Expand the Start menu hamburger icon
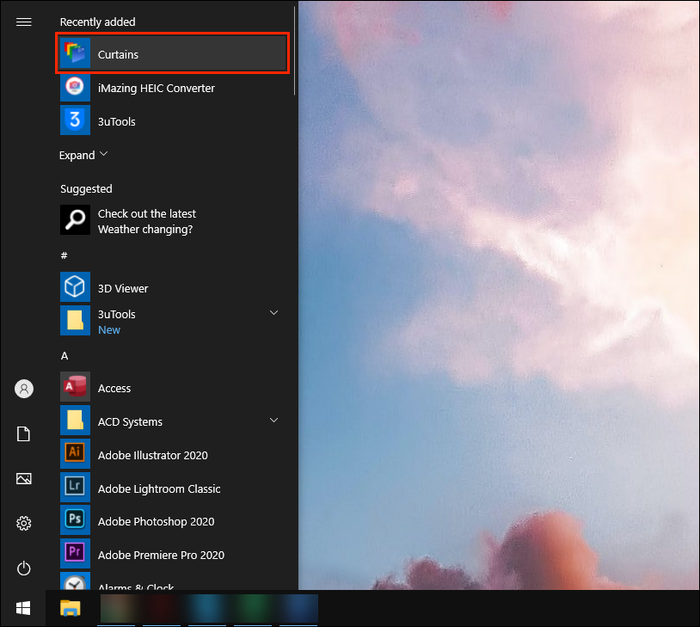700x627 pixels. point(24,22)
